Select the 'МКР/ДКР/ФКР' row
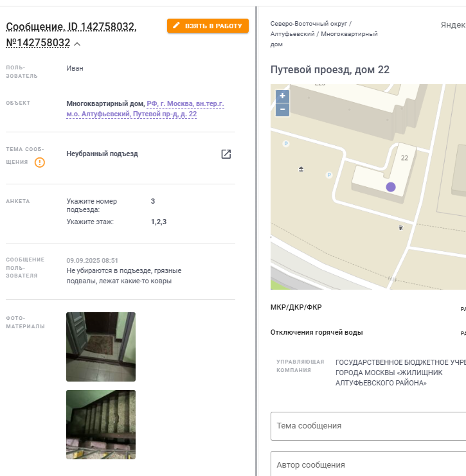 tap(368, 307)
